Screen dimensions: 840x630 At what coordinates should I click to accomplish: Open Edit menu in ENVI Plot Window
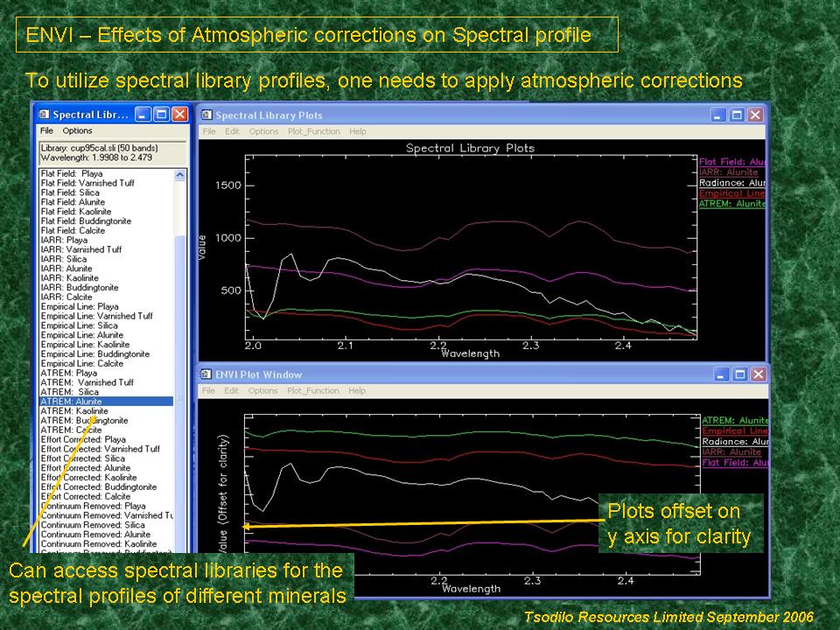(x=231, y=390)
